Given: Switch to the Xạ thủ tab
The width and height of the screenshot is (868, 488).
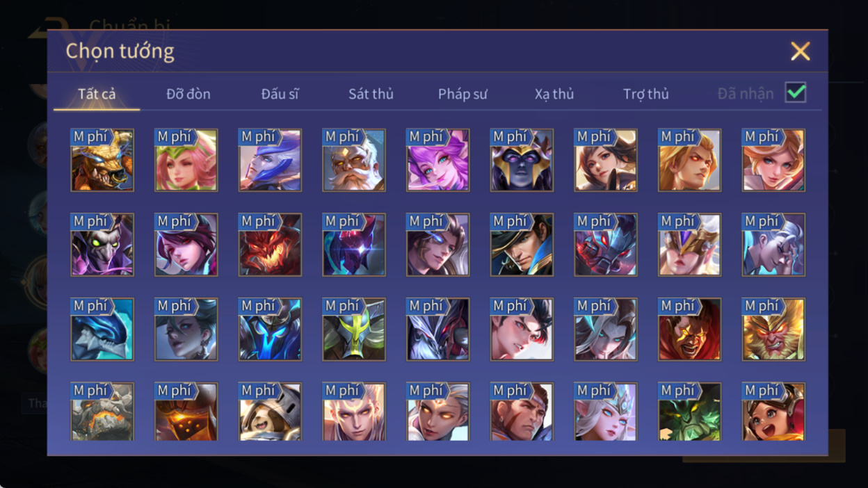Looking at the screenshot, I should click(554, 94).
